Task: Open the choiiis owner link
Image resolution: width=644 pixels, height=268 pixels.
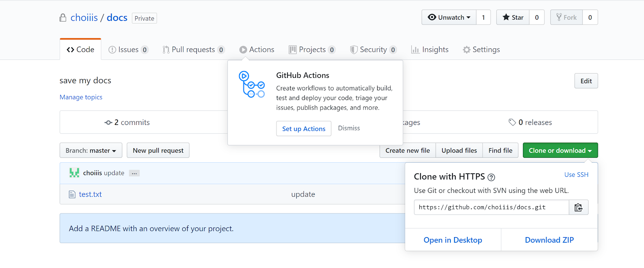Action: (84, 18)
